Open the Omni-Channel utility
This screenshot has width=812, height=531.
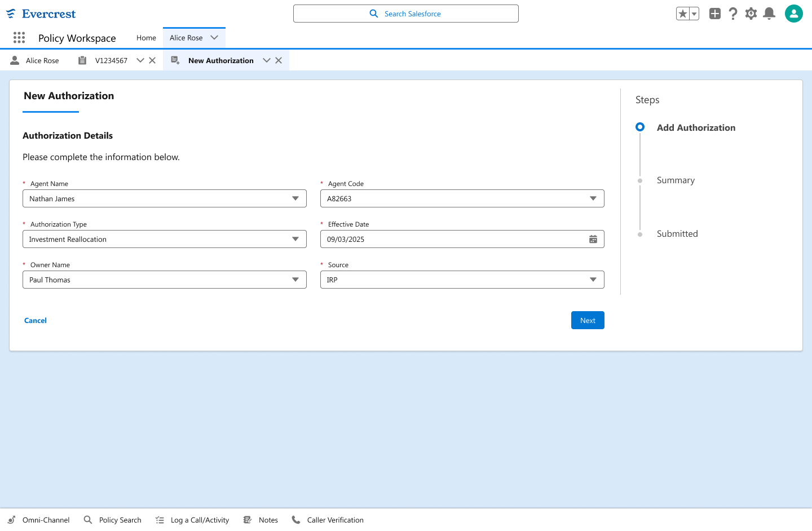pos(38,520)
